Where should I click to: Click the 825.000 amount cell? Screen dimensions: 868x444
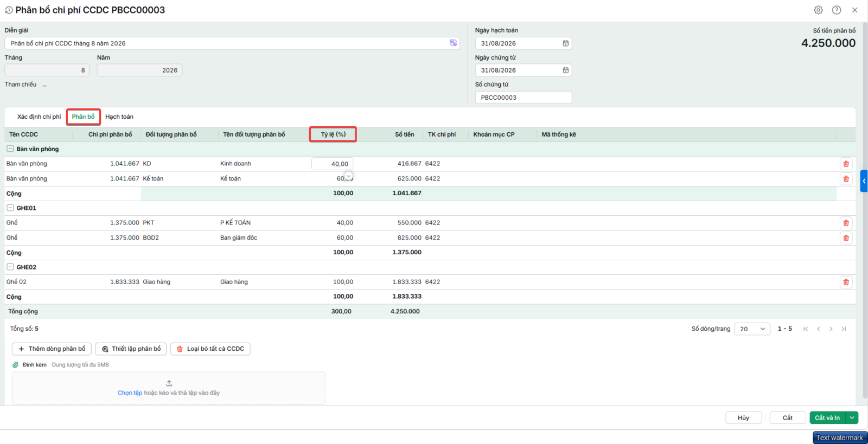410,238
